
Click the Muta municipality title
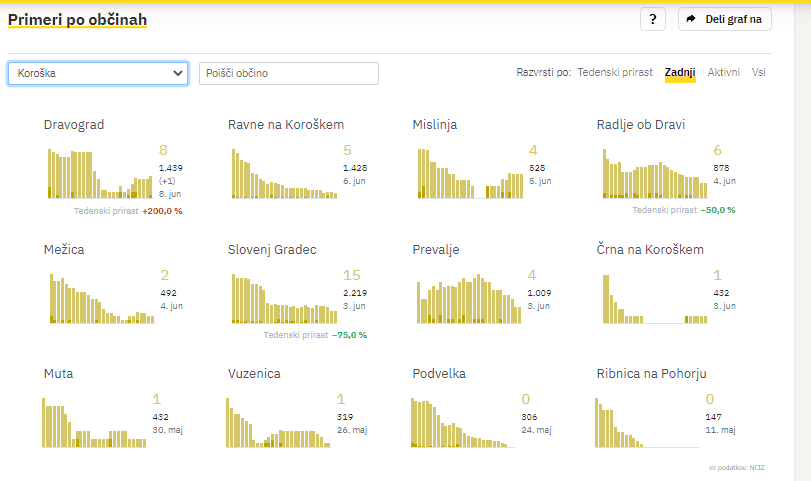(x=58, y=374)
